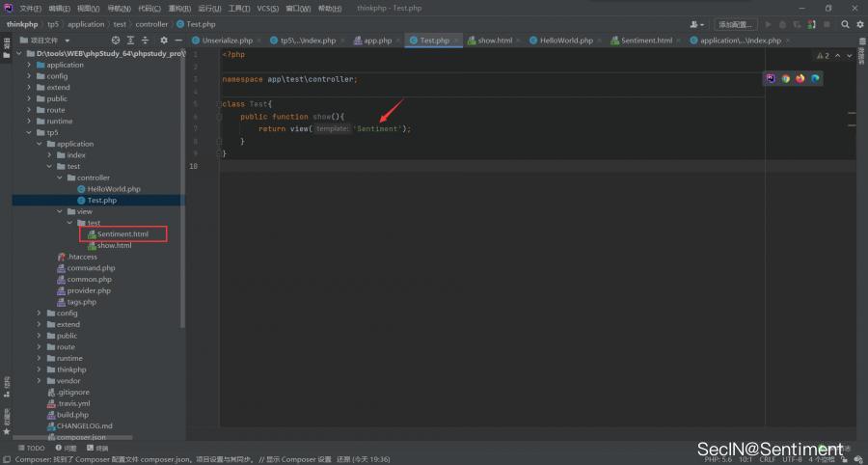Hide the project panel with minimize icon

point(178,41)
